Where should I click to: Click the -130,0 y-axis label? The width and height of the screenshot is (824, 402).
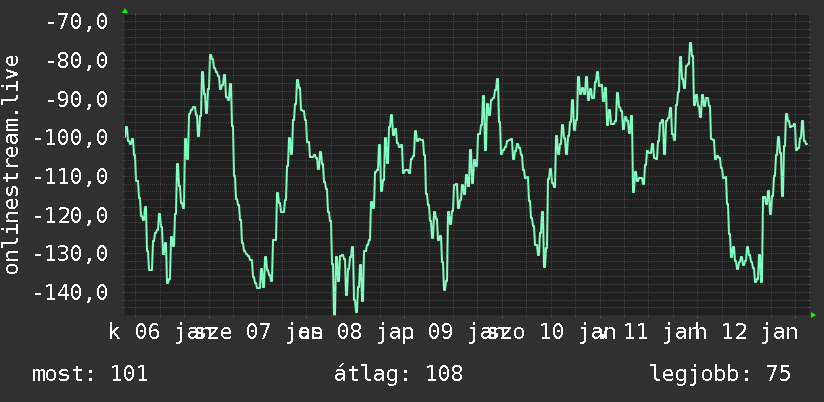pyautogui.click(x=71, y=254)
